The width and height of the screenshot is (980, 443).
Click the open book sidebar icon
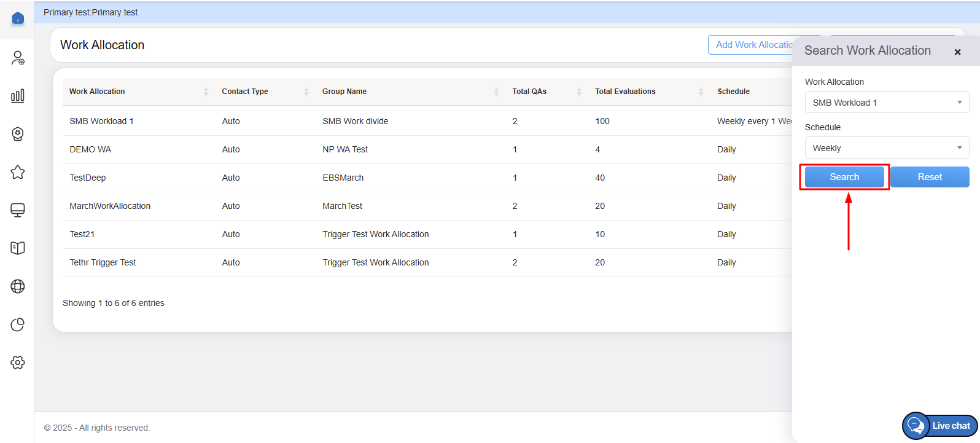[18, 248]
